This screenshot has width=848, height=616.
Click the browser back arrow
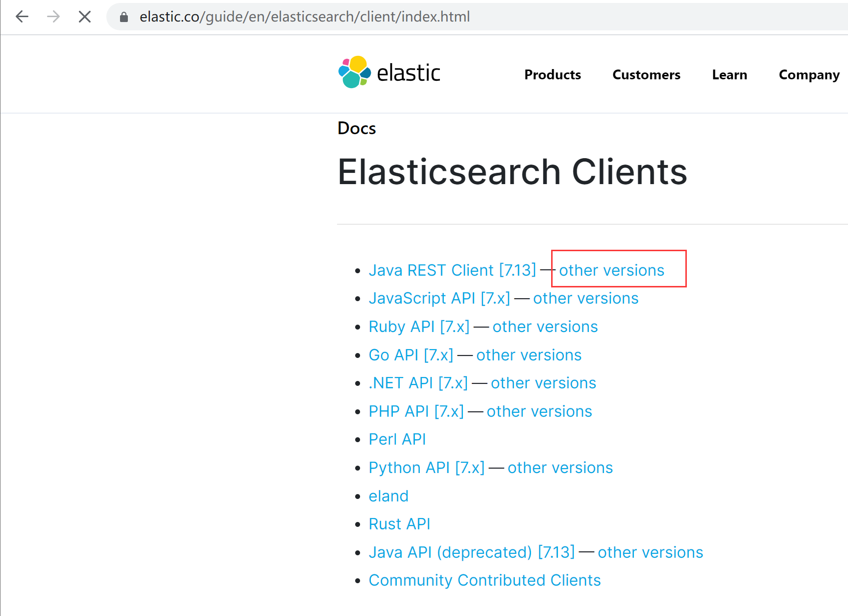click(x=22, y=17)
